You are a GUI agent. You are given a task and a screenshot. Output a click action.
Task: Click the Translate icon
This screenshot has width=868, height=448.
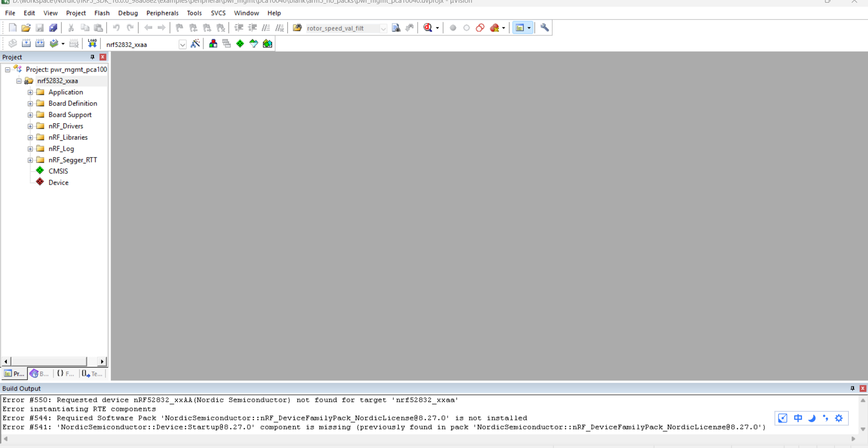[x=13, y=44]
